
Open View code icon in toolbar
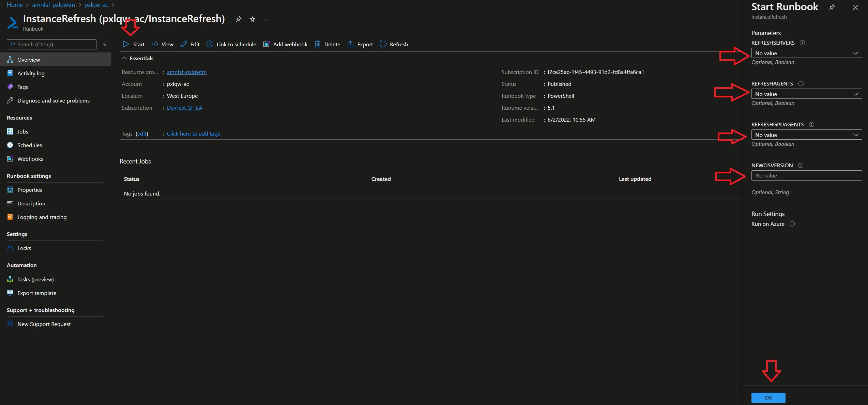pyautogui.click(x=155, y=44)
